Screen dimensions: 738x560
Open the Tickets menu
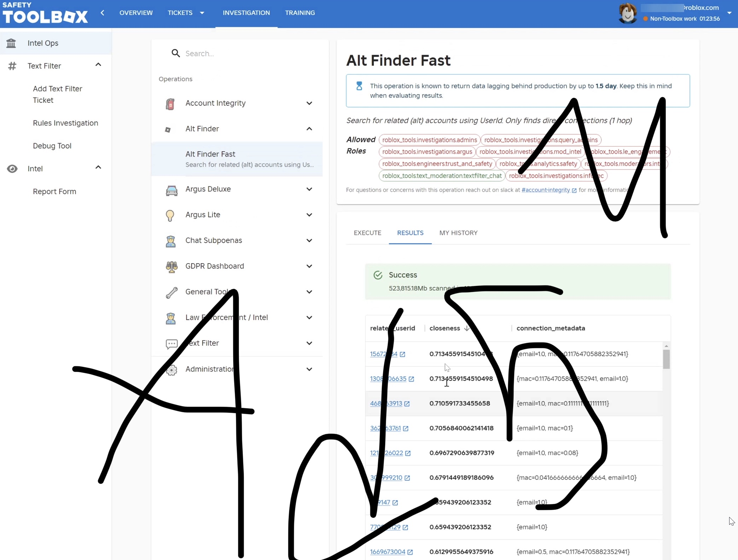click(186, 13)
